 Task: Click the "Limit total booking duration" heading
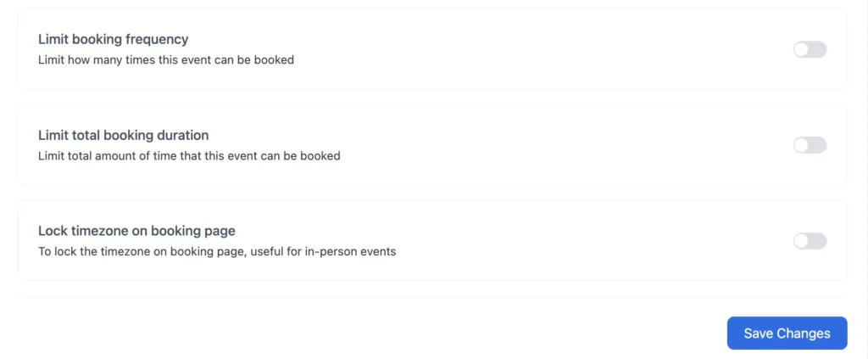[x=123, y=135]
